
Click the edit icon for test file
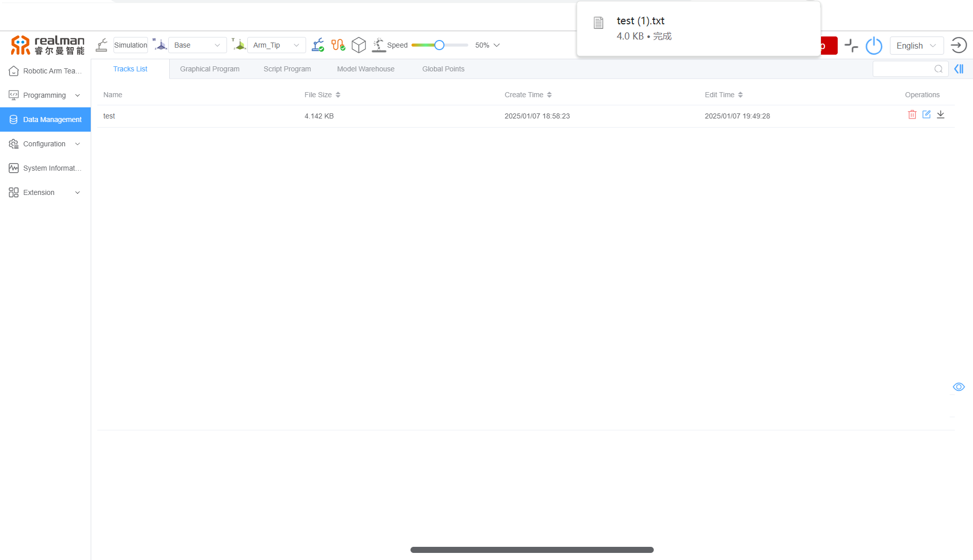coord(925,115)
